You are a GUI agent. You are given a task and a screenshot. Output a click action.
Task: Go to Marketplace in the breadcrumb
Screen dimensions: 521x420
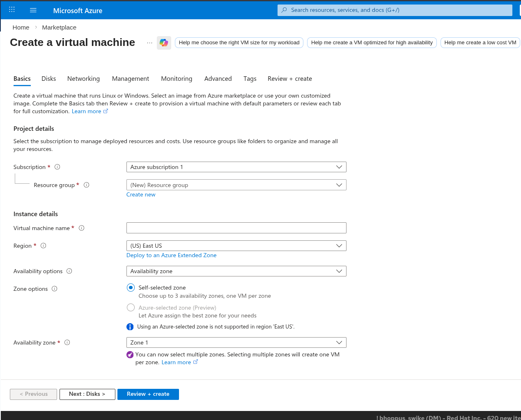[x=59, y=27]
